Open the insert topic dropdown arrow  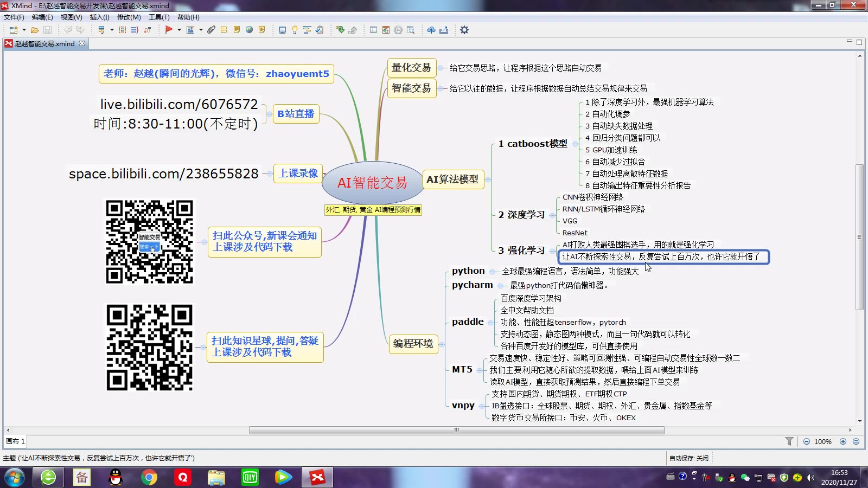pos(112,30)
